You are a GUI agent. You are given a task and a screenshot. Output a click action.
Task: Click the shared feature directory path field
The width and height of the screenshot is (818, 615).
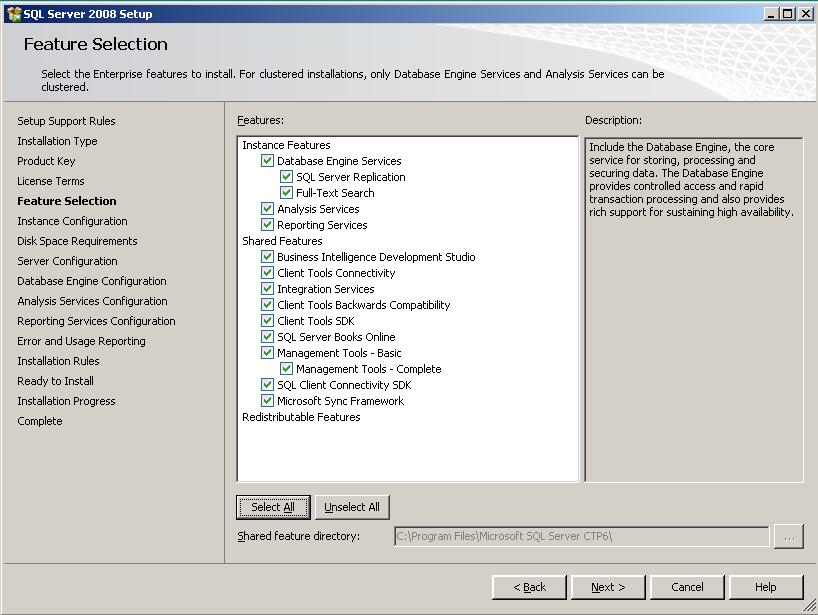(x=582, y=536)
